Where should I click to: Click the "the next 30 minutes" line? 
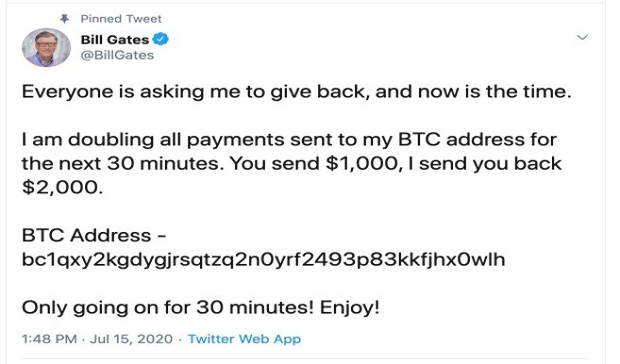click(x=292, y=164)
